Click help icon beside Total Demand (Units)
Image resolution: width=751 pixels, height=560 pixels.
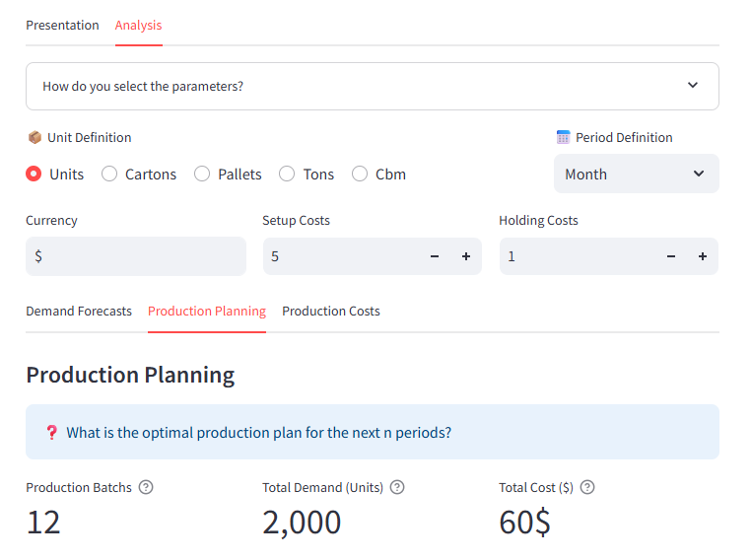pos(397,487)
